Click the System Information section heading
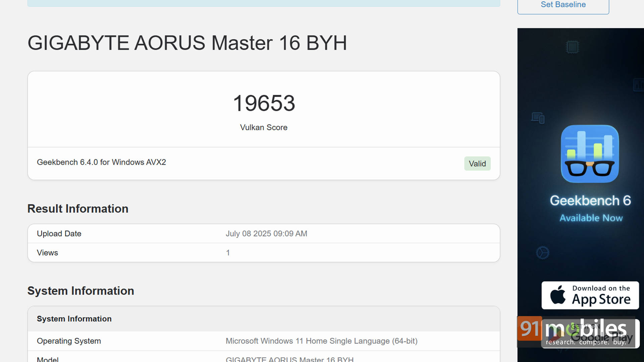 coord(80,291)
